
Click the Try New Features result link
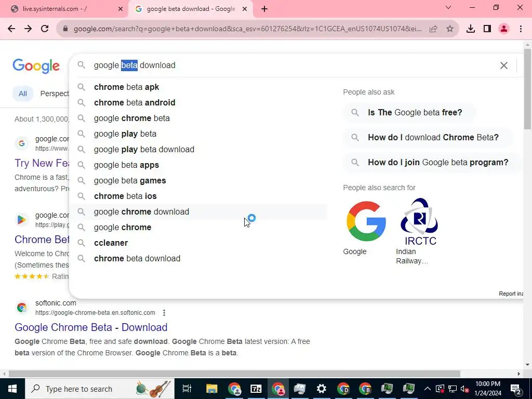point(42,163)
